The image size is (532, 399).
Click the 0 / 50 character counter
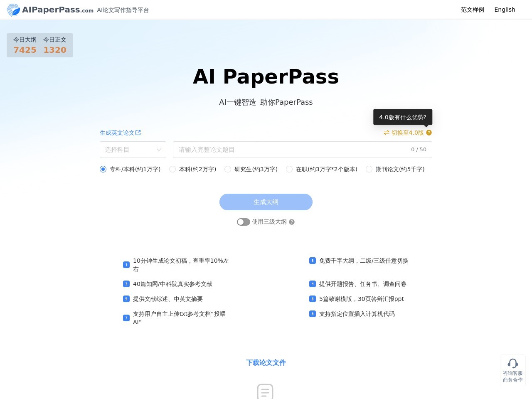click(419, 150)
